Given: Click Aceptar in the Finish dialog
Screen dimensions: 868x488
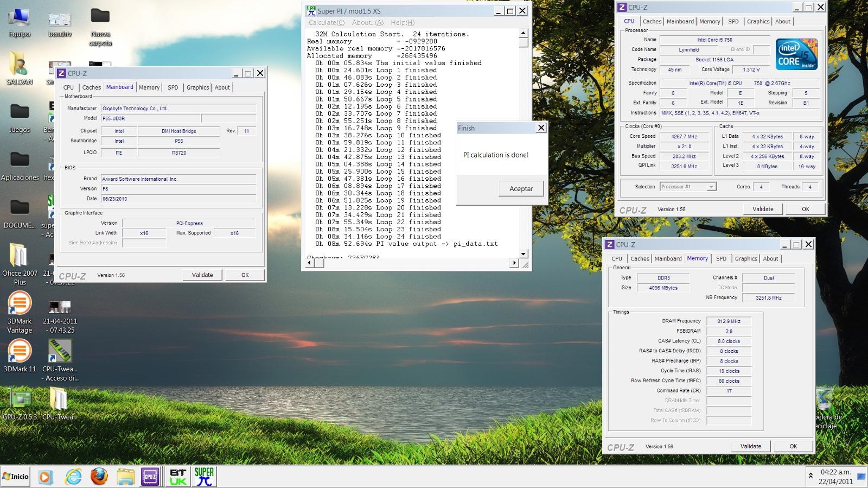Looking at the screenshot, I should tap(521, 189).
